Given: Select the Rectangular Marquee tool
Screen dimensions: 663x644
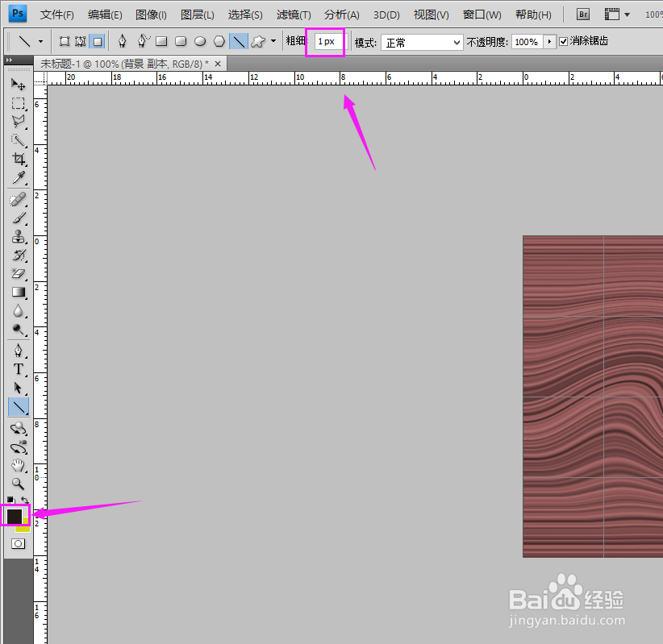Looking at the screenshot, I should coord(18,103).
